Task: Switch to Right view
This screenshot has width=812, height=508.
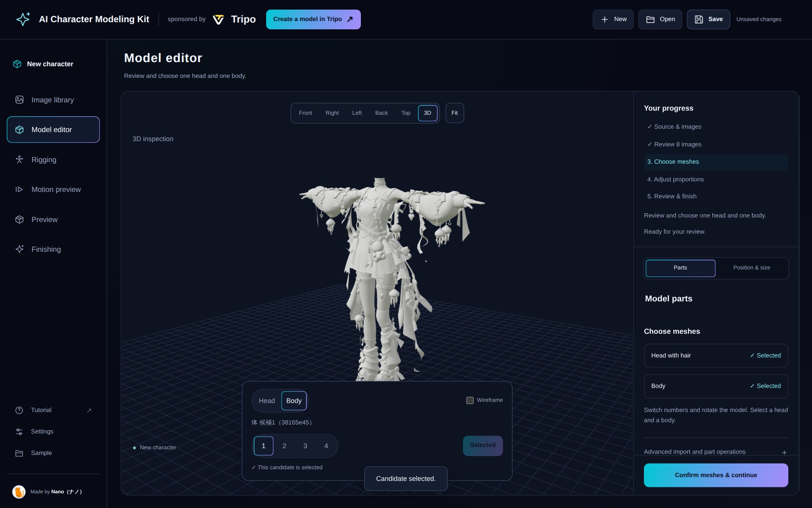Action: (x=332, y=113)
